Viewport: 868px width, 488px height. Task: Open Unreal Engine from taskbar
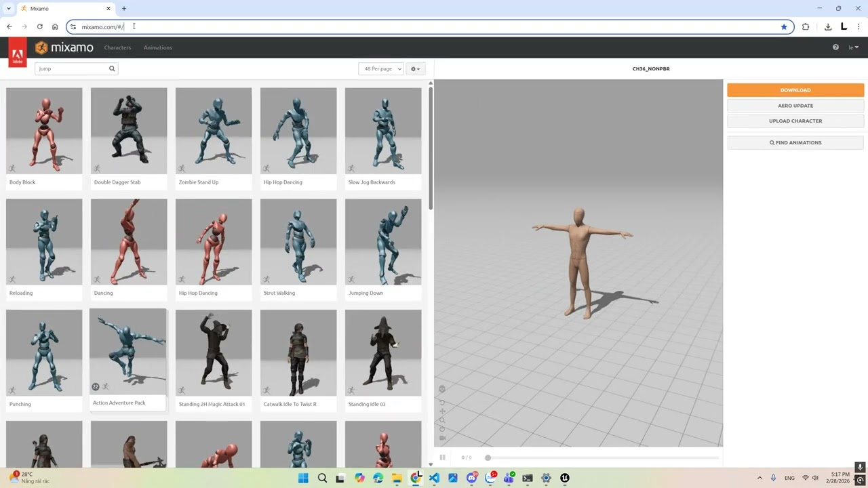tap(564, 478)
